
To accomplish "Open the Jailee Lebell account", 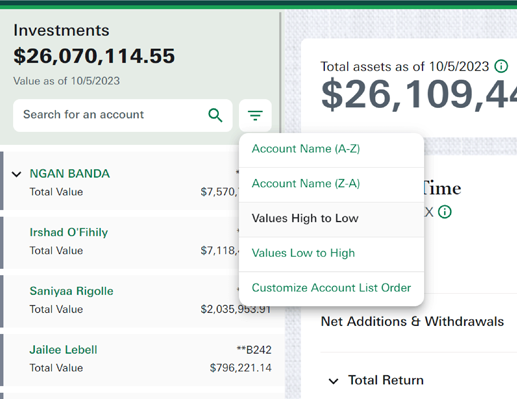I will click(x=63, y=350).
